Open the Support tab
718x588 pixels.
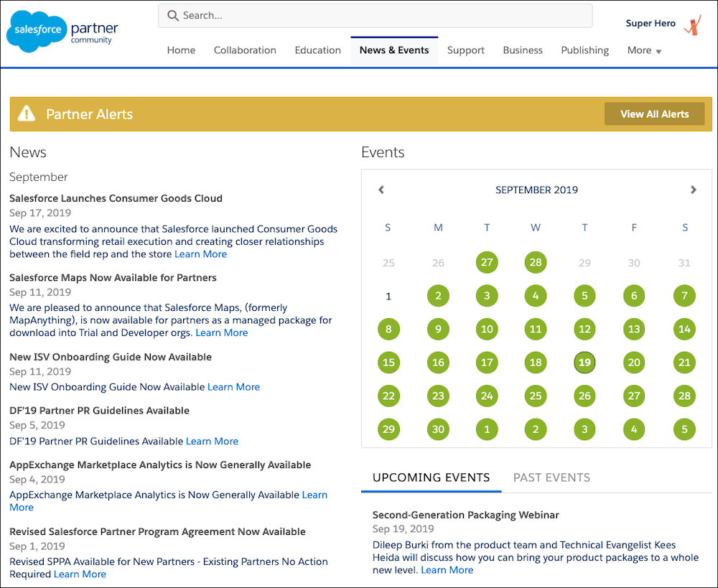coord(466,50)
